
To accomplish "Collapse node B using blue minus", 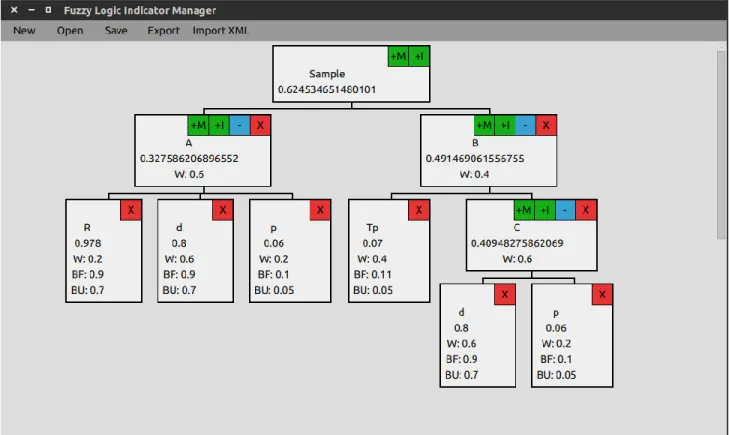I will click(x=525, y=125).
